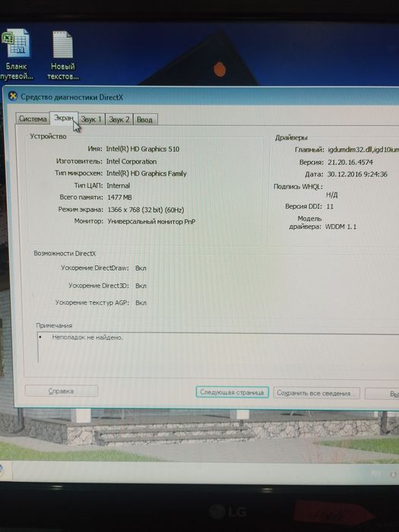This screenshot has width=399, height=532.
Task: Click inside the Примечания notes box
Action: tap(217, 350)
